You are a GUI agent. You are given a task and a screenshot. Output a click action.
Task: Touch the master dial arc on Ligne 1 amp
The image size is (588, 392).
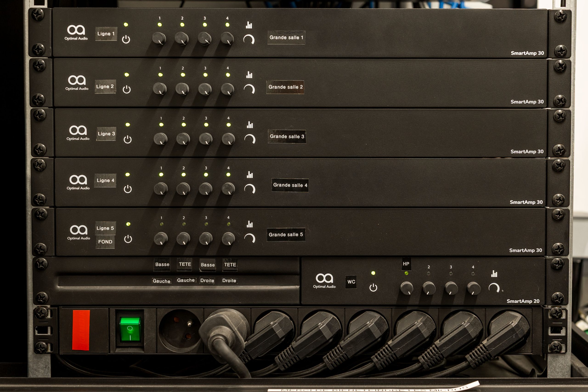(x=249, y=39)
